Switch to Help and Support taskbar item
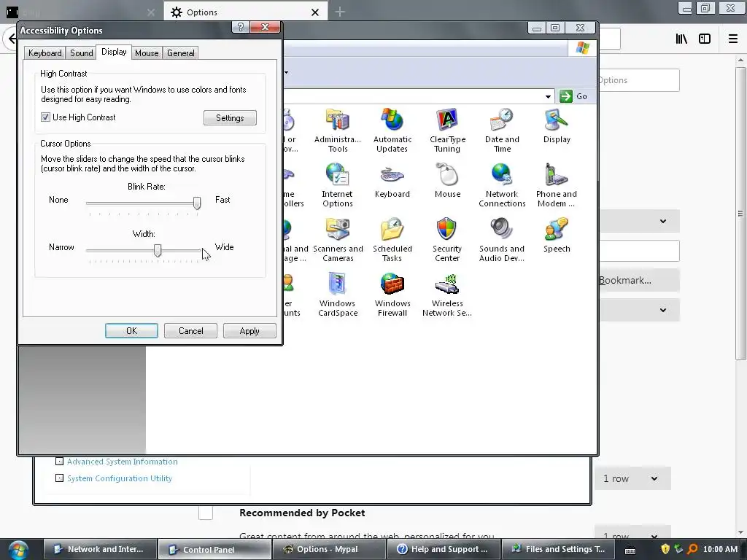 tap(444, 549)
